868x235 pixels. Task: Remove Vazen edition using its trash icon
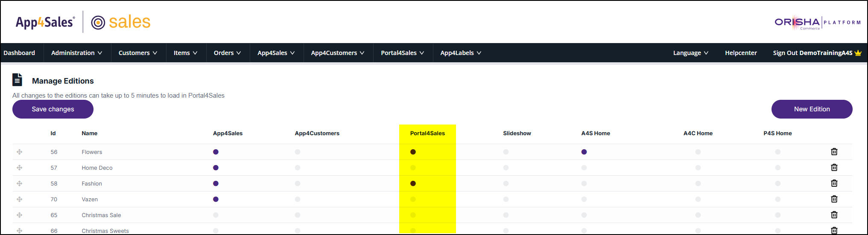834,199
